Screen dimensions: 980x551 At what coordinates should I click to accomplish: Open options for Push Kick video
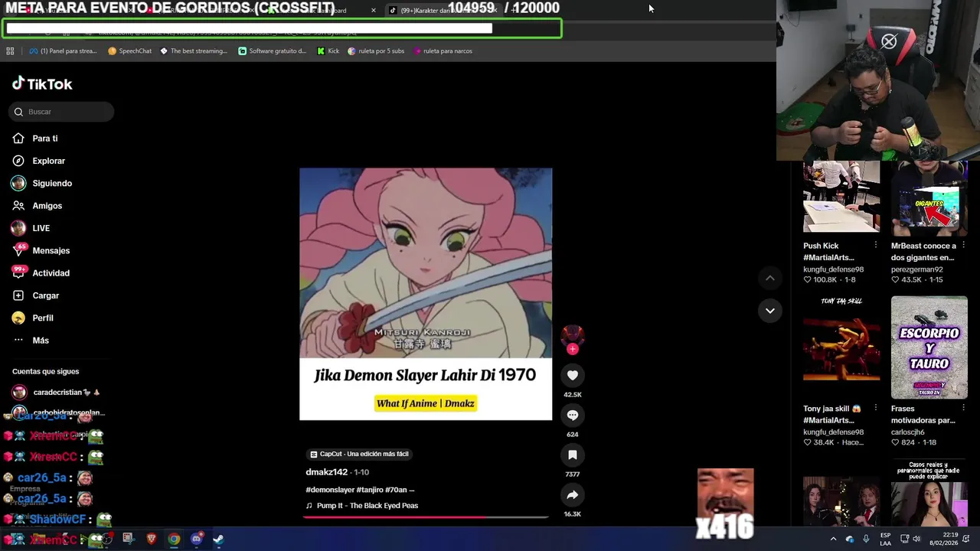tap(875, 245)
